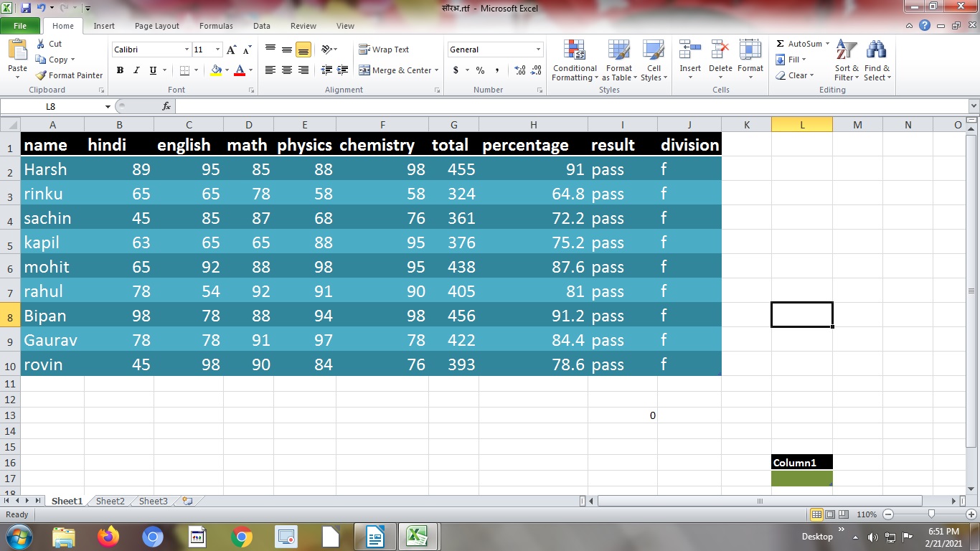Toggle italic formatting

coord(136,70)
